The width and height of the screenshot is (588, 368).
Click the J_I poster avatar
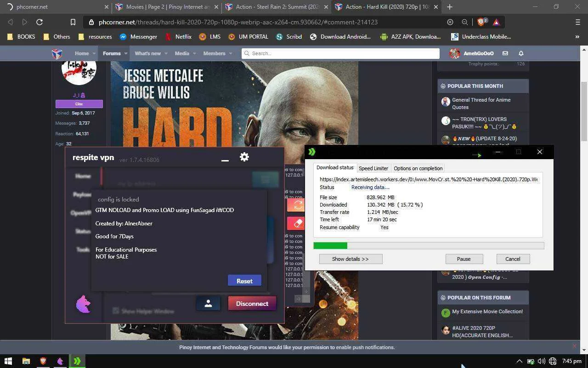(x=79, y=73)
